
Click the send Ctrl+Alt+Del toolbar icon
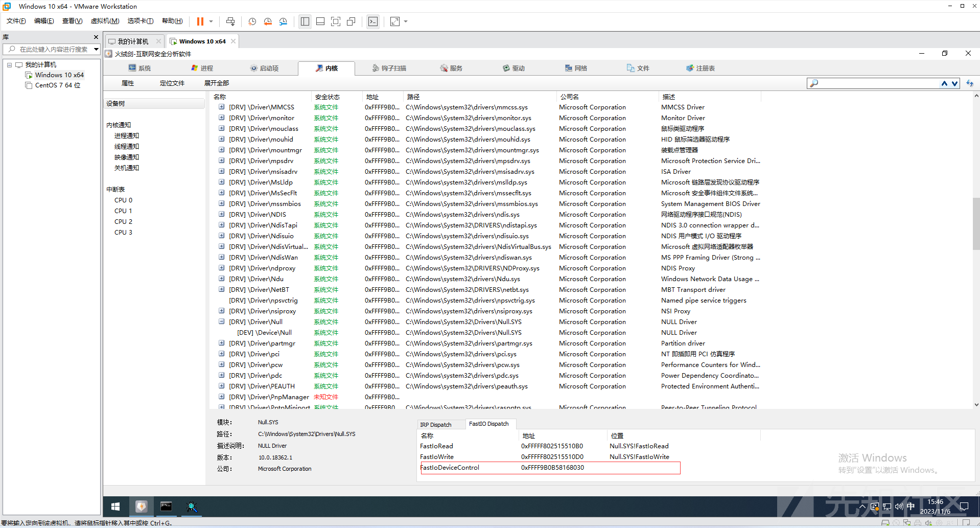pyautogui.click(x=230, y=21)
